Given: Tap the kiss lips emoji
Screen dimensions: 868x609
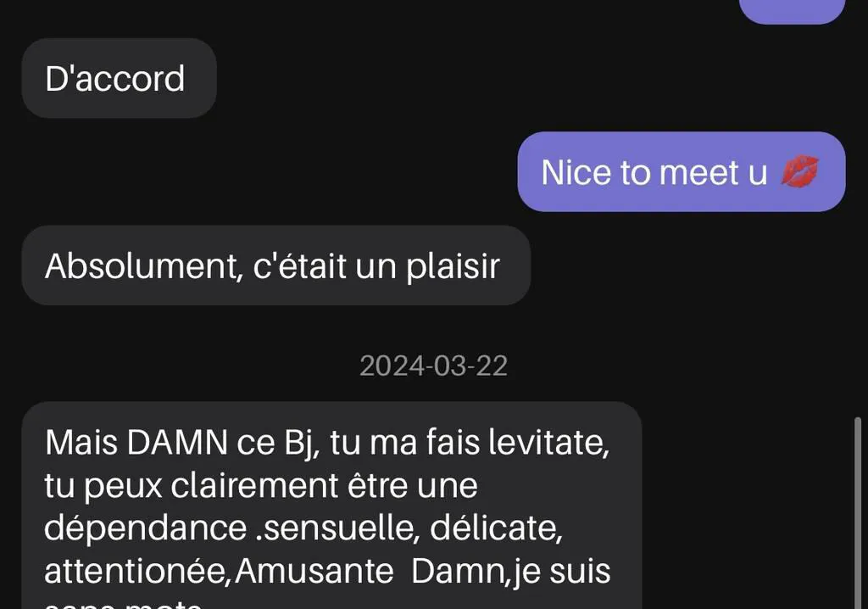Looking at the screenshot, I should (x=800, y=171).
